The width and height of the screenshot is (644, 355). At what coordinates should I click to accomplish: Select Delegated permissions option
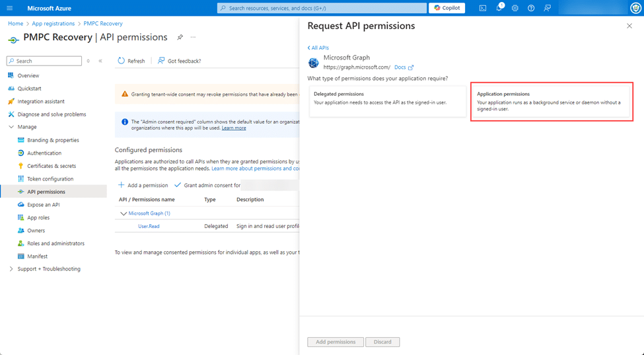(387, 102)
